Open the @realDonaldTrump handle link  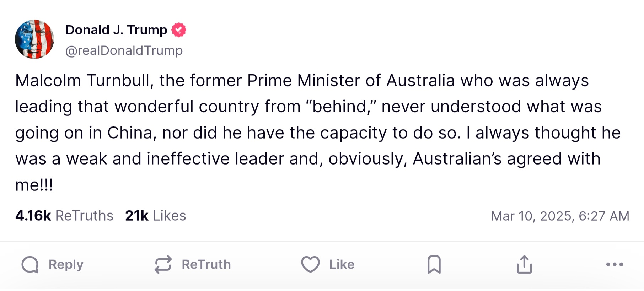click(x=124, y=50)
